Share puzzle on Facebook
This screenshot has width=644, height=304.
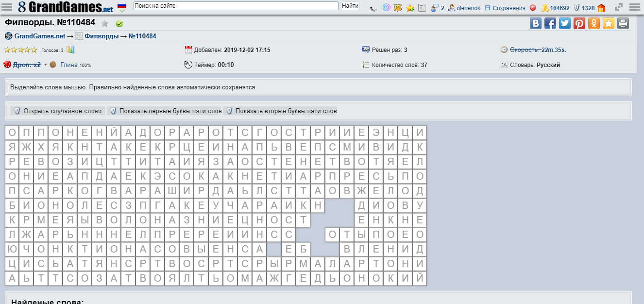[x=550, y=23]
